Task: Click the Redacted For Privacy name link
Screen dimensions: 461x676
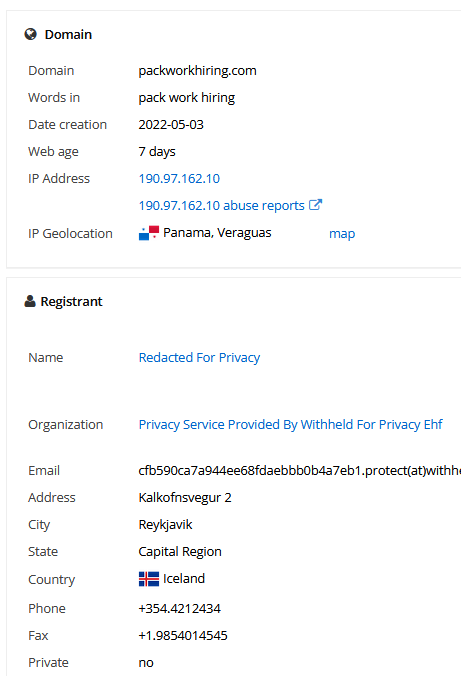Action: tap(199, 357)
